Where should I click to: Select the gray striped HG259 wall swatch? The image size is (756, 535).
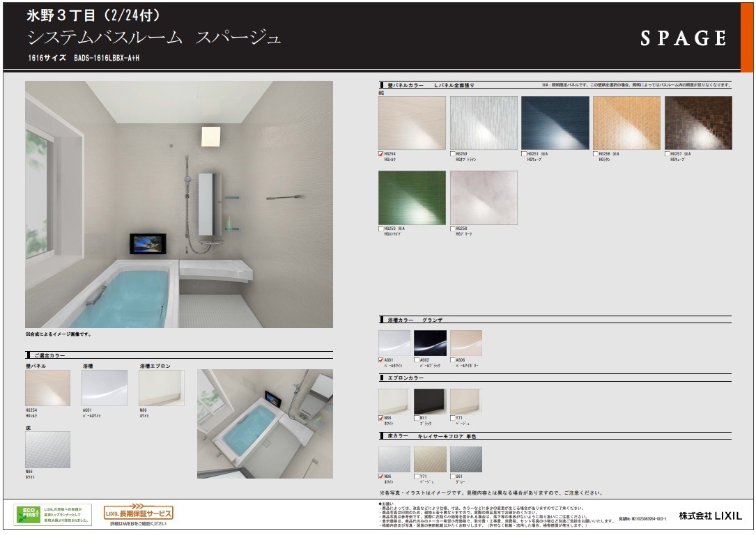484,123
